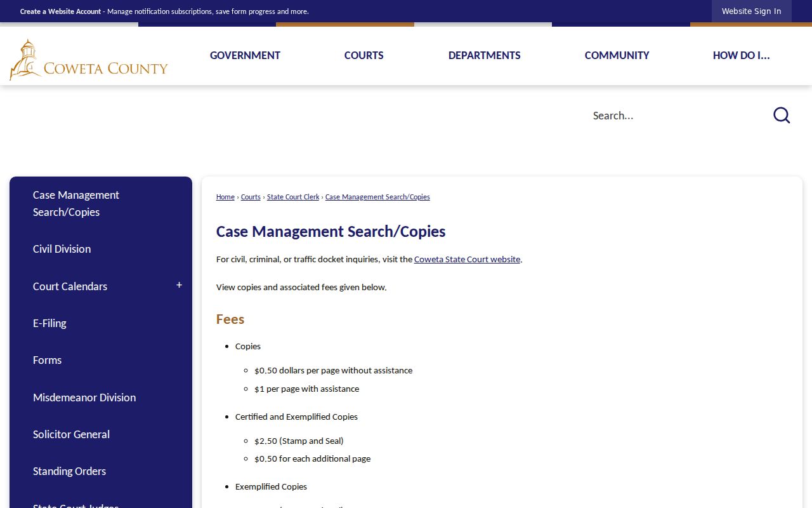
Task: Select Solicitor General in sidebar
Action: [101, 434]
